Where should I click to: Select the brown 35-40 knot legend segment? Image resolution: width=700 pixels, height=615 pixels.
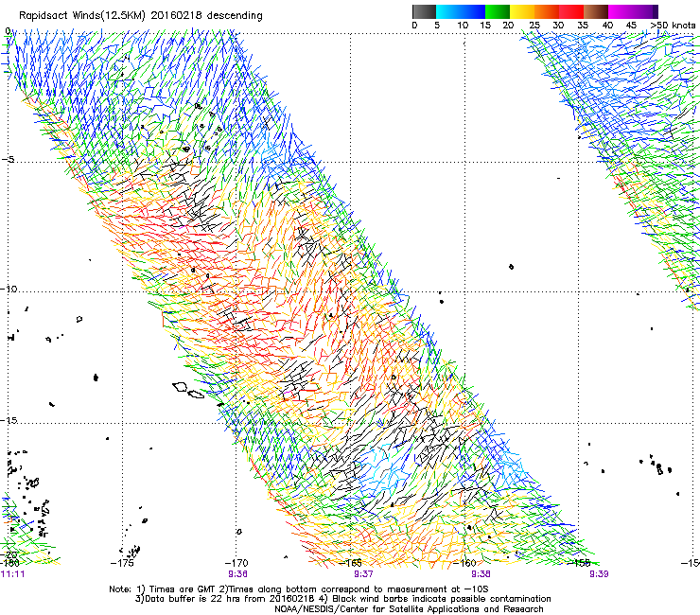coord(596,11)
